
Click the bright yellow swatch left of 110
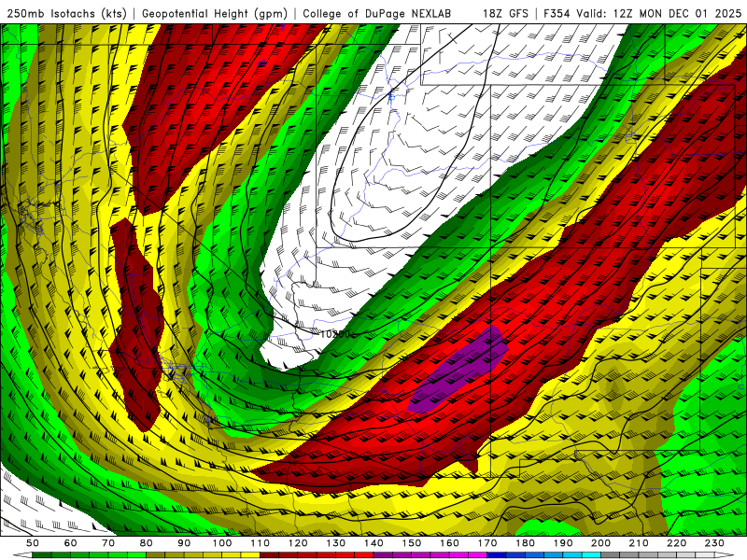250,554
